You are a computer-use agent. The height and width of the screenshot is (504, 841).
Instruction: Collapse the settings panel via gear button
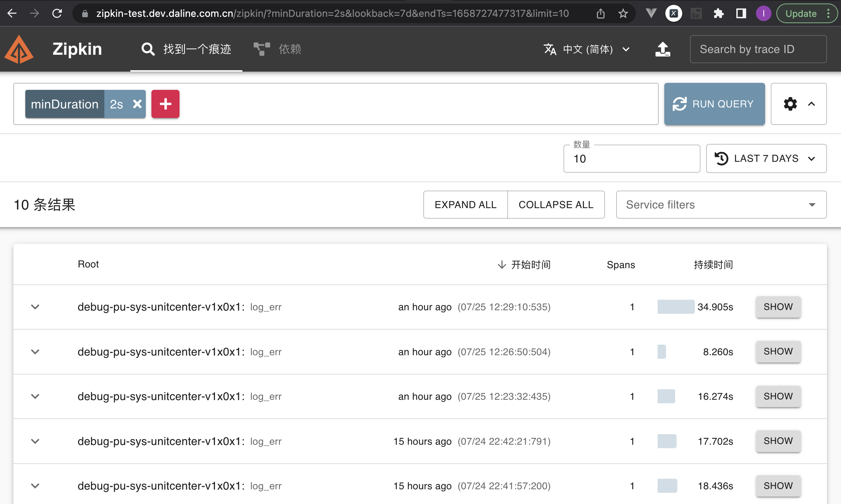pos(798,104)
